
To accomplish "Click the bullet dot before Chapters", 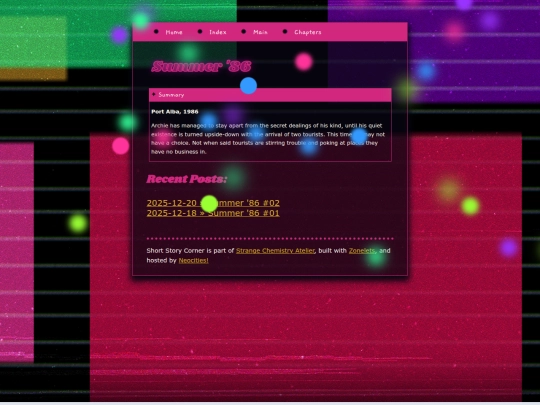I will pyautogui.click(x=285, y=32).
